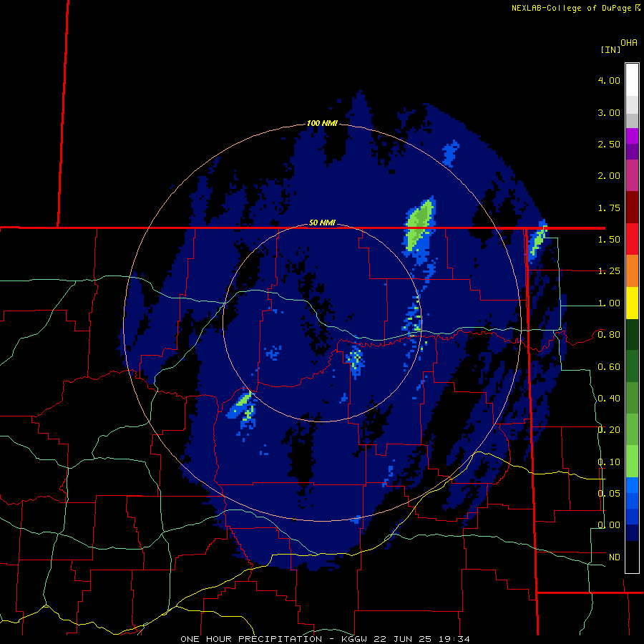Pick the orange swatch beside 1.25
The image size is (644, 644).
(x=632, y=271)
